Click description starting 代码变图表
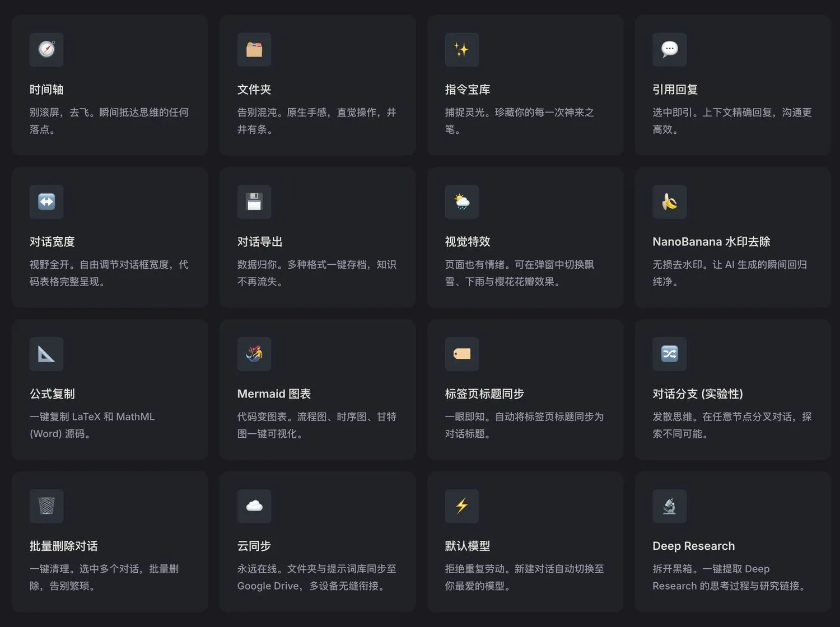Screen dimensions: 840x627 pyautogui.click(x=317, y=425)
